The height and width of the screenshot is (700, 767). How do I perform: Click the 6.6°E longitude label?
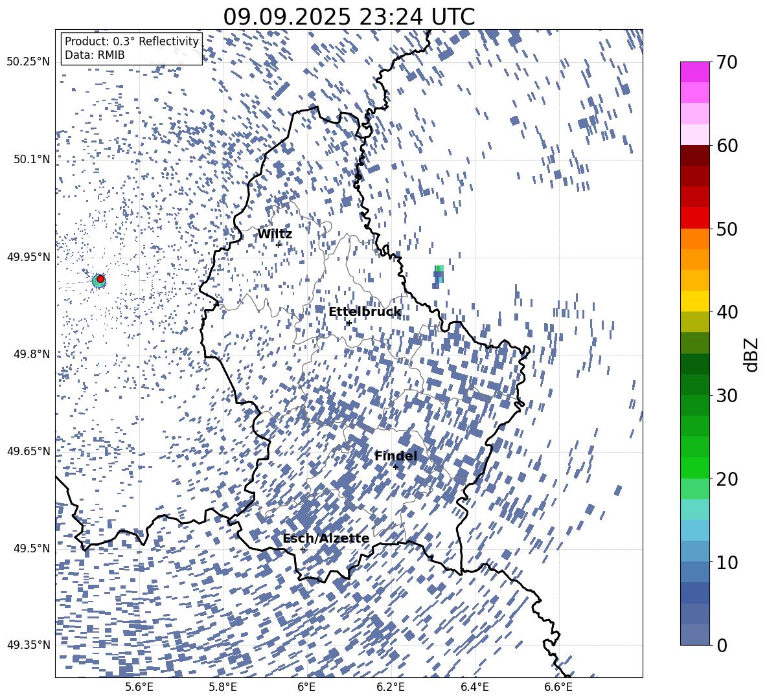coord(558,687)
